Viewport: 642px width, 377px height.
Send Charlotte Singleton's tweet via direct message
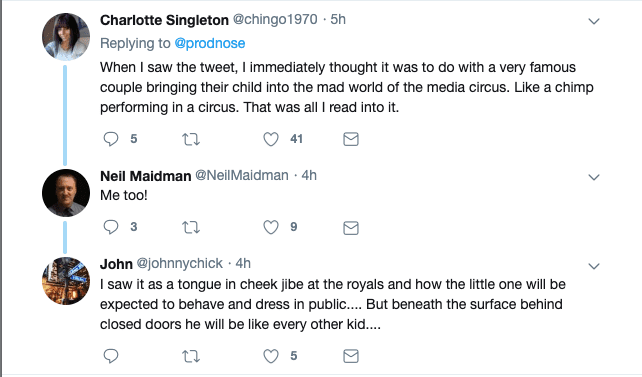click(351, 140)
